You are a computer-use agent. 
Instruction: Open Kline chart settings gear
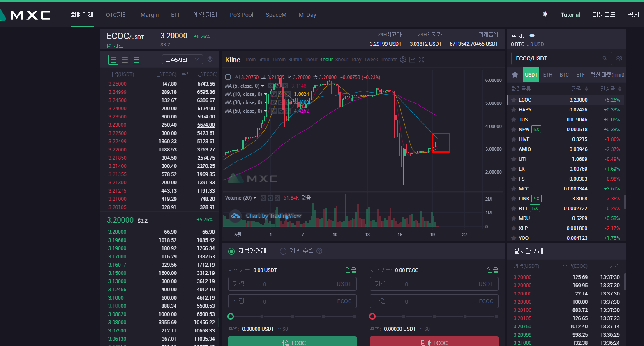(x=403, y=60)
